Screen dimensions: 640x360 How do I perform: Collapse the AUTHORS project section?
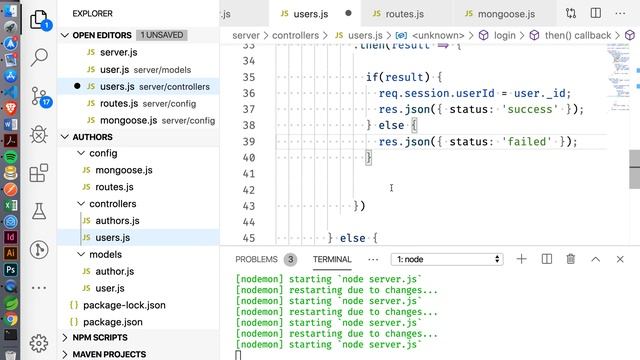click(x=64, y=137)
